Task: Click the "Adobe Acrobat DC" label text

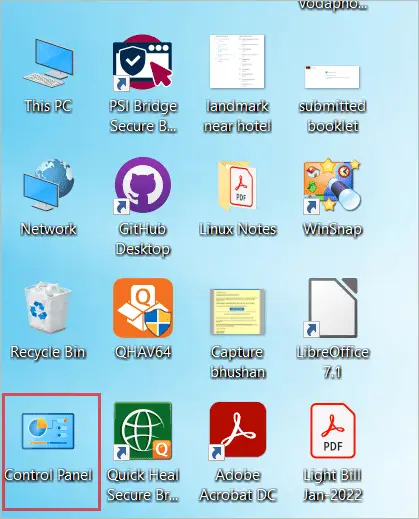Action: [238, 485]
